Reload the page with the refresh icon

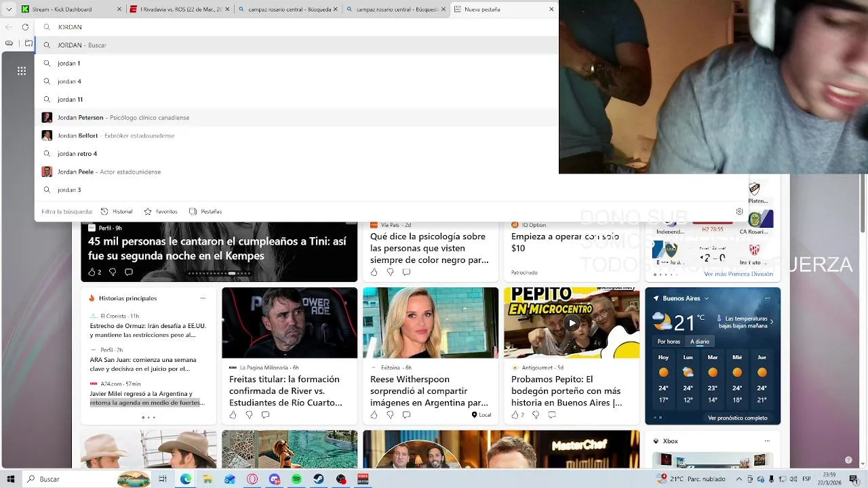25,27
